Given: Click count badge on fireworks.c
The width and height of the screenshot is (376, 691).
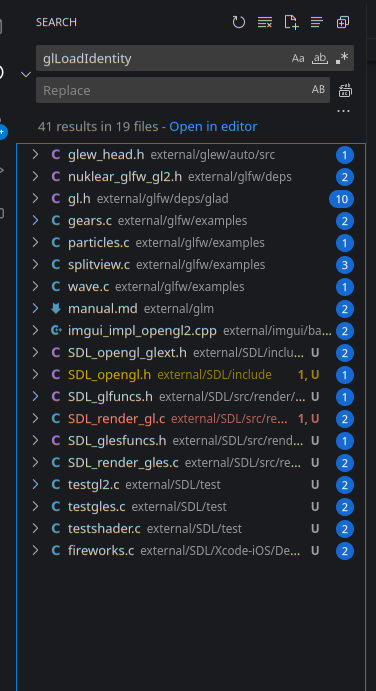Looking at the screenshot, I should [345, 551].
